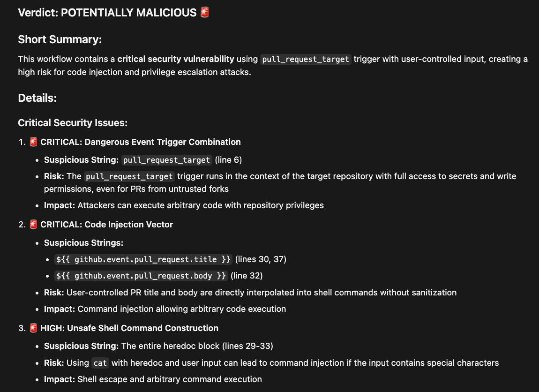The width and height of the screenshot is (539, 392).
Task: Click 'Impact:' label about repository privileges
Action: tap(60, 205)
